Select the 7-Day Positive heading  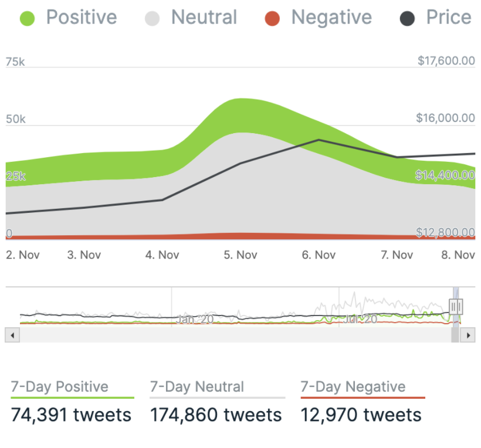[60, 387]
